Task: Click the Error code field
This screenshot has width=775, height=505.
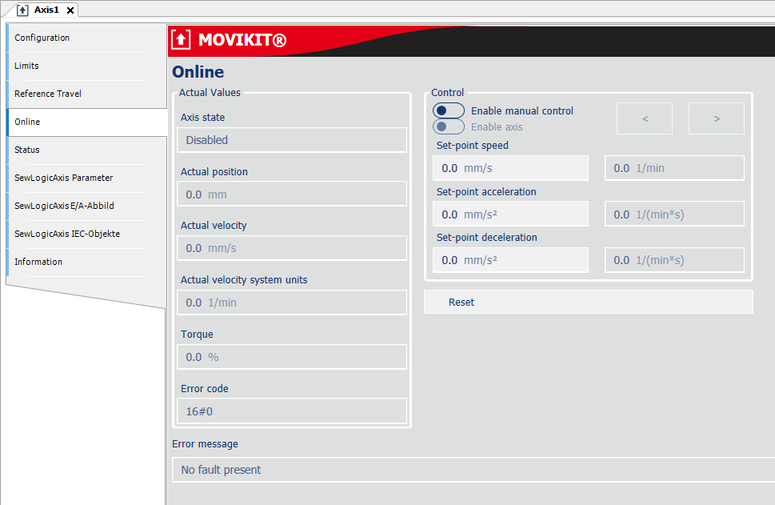Action: 292,411
